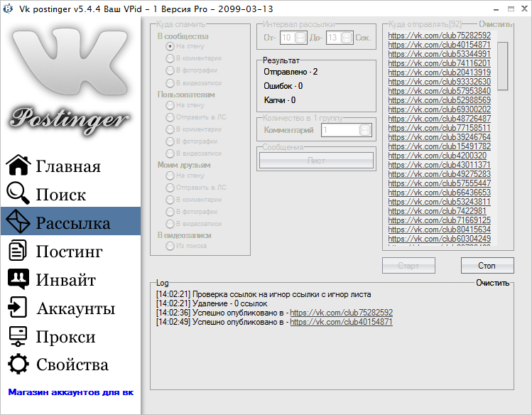Open the Поиск section

point(70,193)
